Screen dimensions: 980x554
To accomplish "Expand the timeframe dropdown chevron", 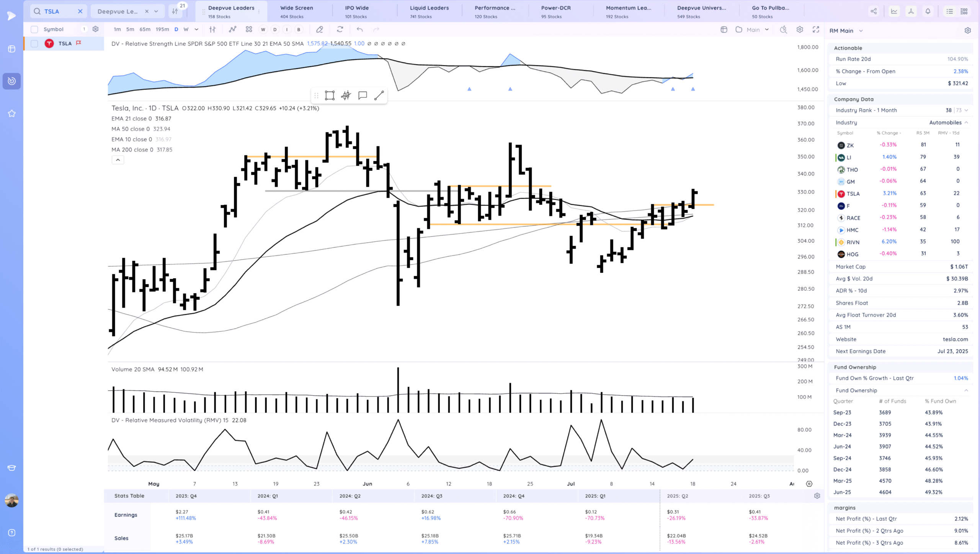I will (196, 29).
